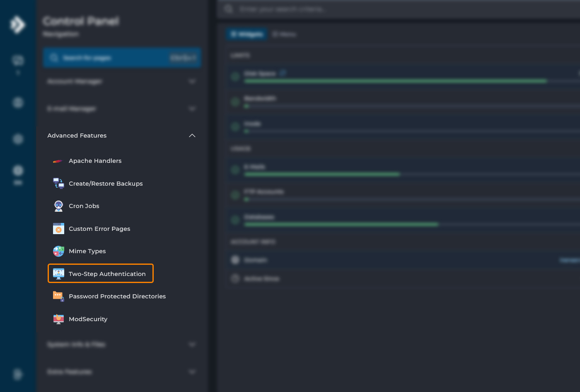The image size is (580, 392).
Task: Open the highlighted Two-Step Authentication icon
Action: 58,274
